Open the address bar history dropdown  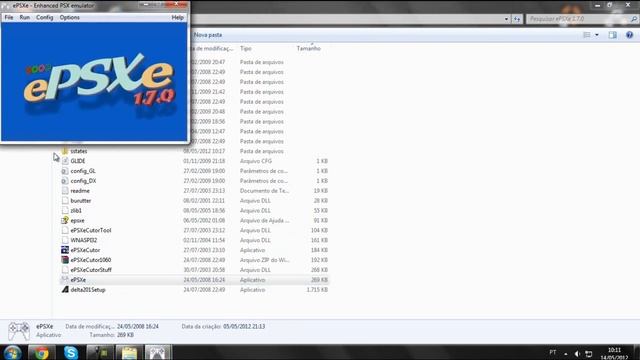506,19
